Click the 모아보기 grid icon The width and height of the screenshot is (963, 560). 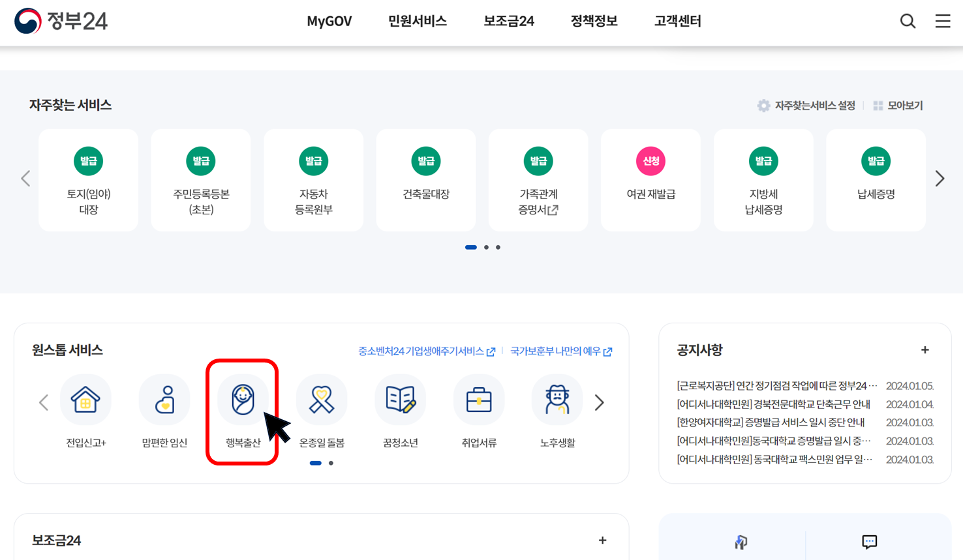(878, 106)
